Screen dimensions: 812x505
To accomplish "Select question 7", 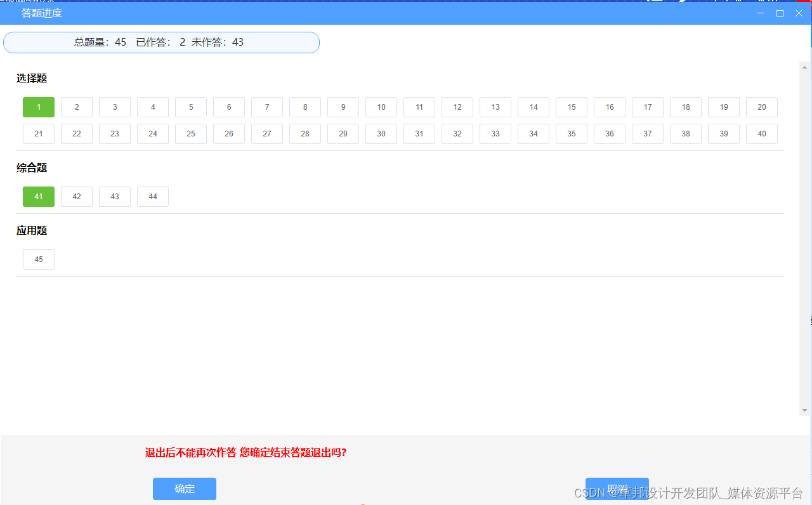I will click(x=266, y=107).
